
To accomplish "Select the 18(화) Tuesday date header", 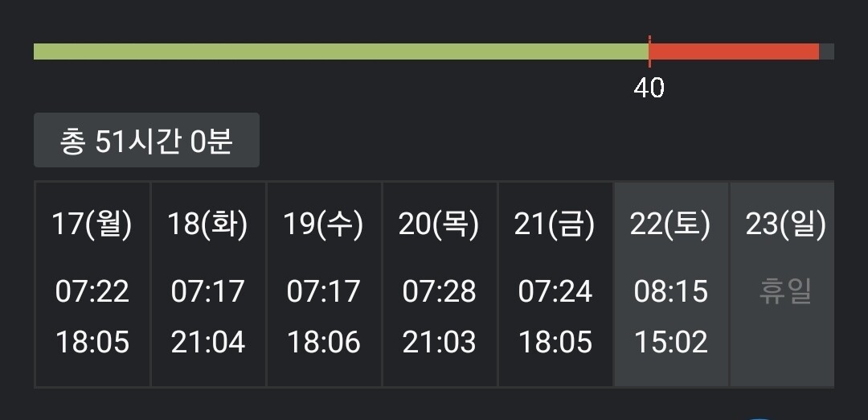I will coord(207,224).
